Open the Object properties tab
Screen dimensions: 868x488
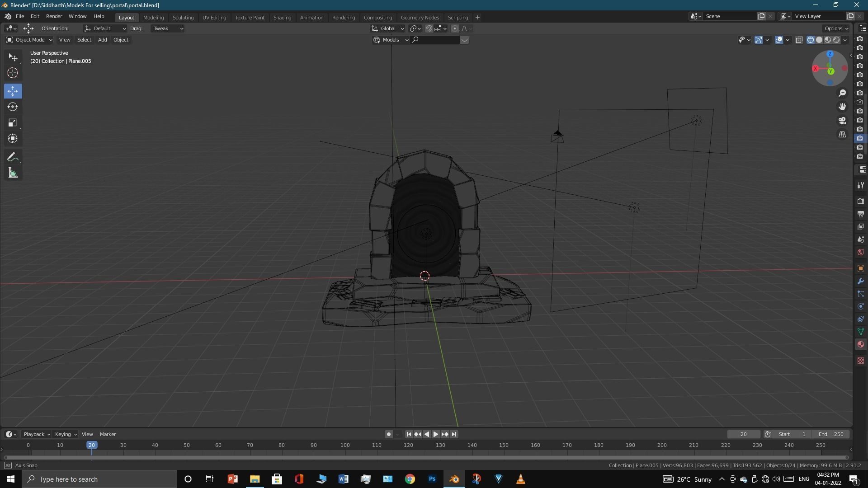(861, 269)
